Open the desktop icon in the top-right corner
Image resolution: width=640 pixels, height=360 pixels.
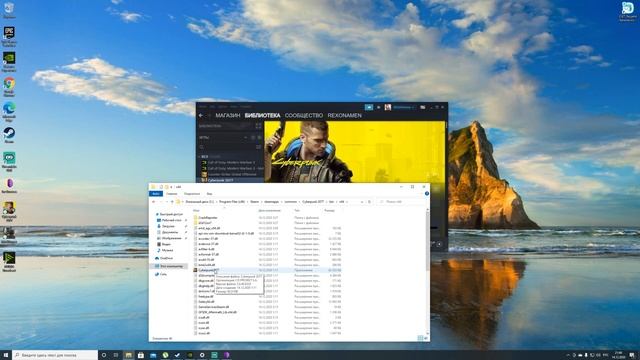click(x=627, y=11)
